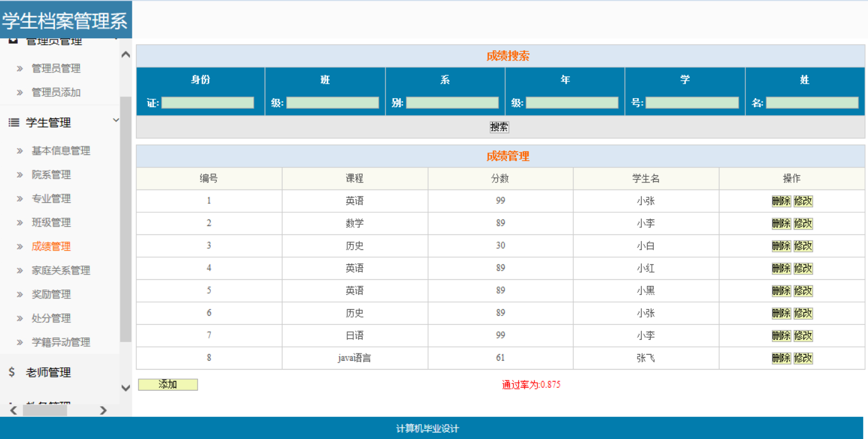Open 管理员添加 in sidebar
This screenshot has width=868, height=439.
[56, 93]
